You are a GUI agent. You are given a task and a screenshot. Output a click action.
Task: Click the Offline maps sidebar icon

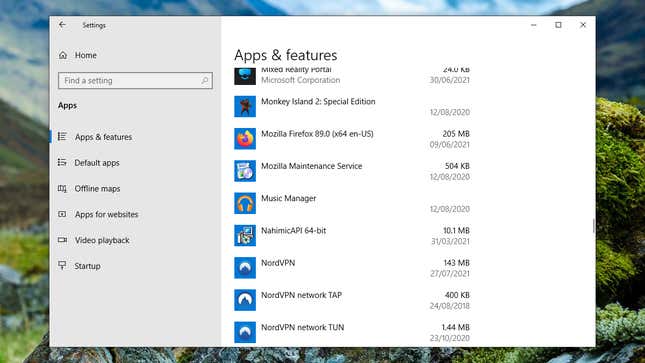[x=62, y=188]
